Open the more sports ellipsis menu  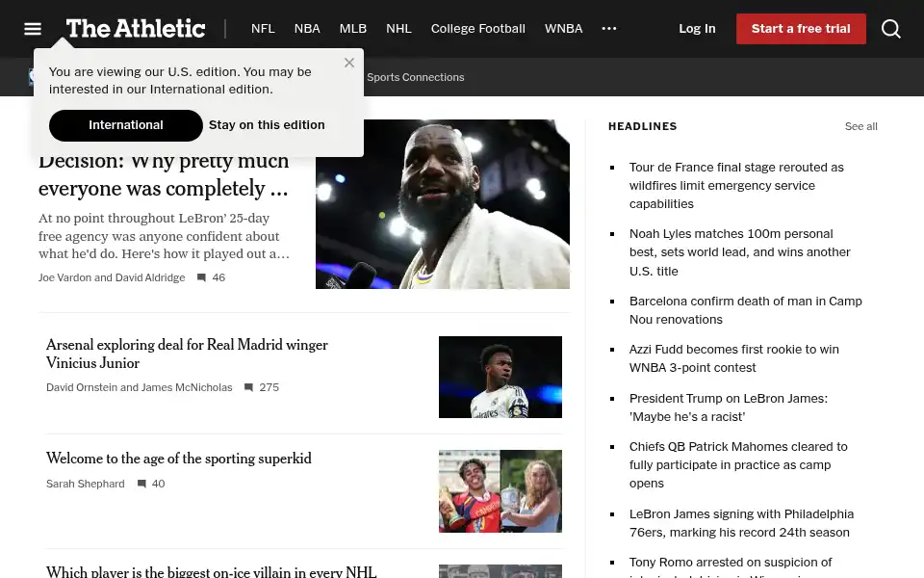[x=608, y=28]
